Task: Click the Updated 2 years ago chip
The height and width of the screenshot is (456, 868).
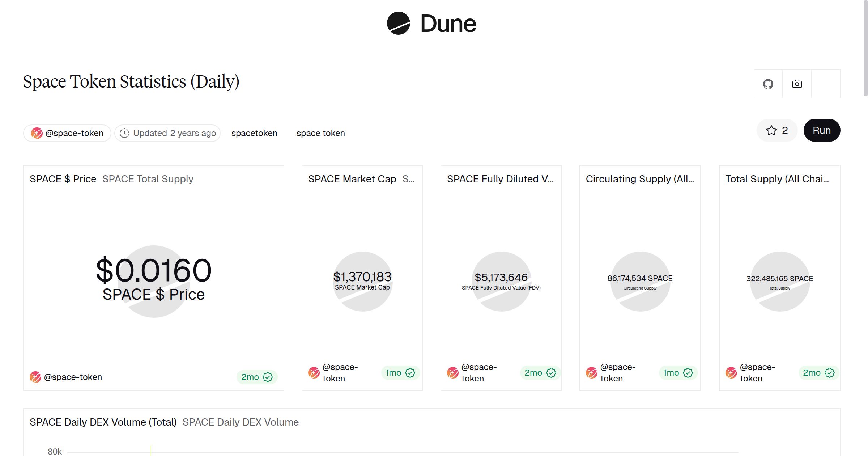Action: (x=167, y=133)
